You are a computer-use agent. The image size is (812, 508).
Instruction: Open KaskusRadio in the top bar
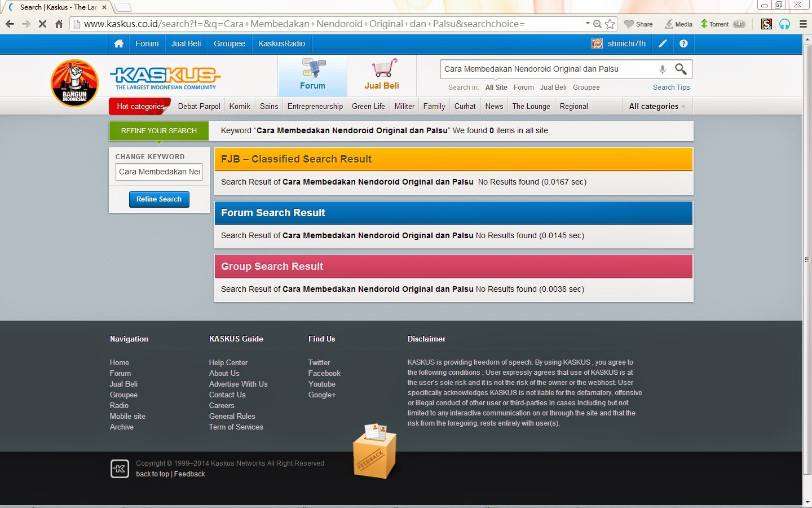pyautogui.click(x=281, y=43)
